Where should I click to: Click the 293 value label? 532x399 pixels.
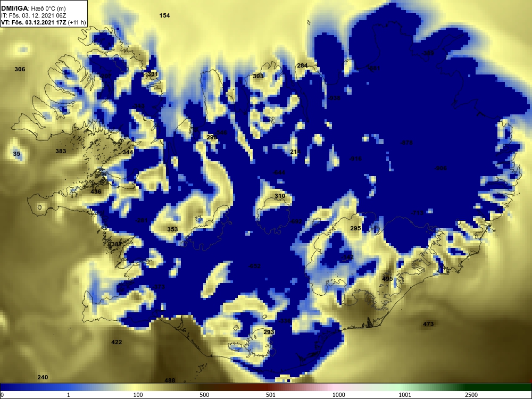(268, 332)
